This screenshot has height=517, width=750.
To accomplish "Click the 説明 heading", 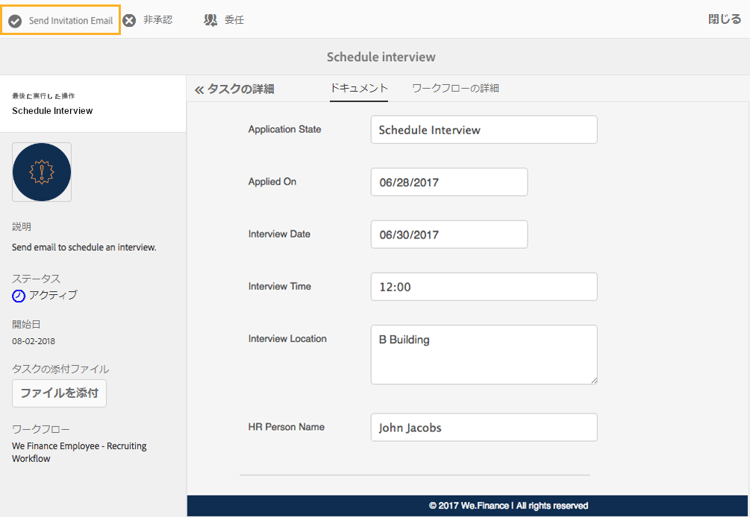I will pyautogui.click(x=22, y=227).
